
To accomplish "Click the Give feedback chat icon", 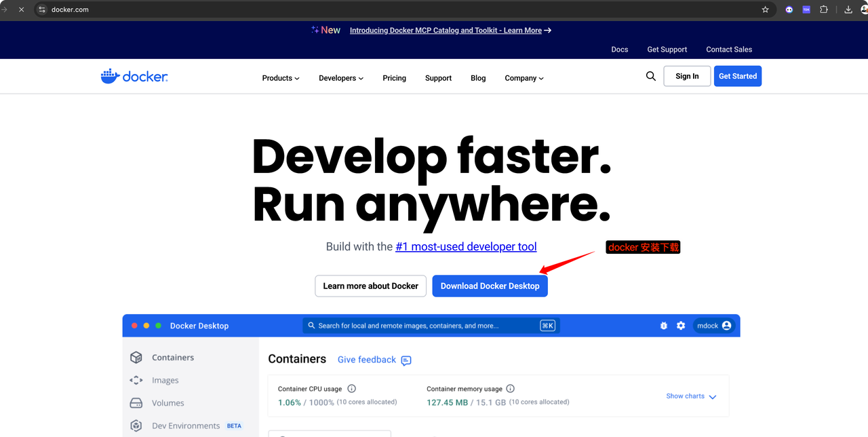I will point(406,360).
